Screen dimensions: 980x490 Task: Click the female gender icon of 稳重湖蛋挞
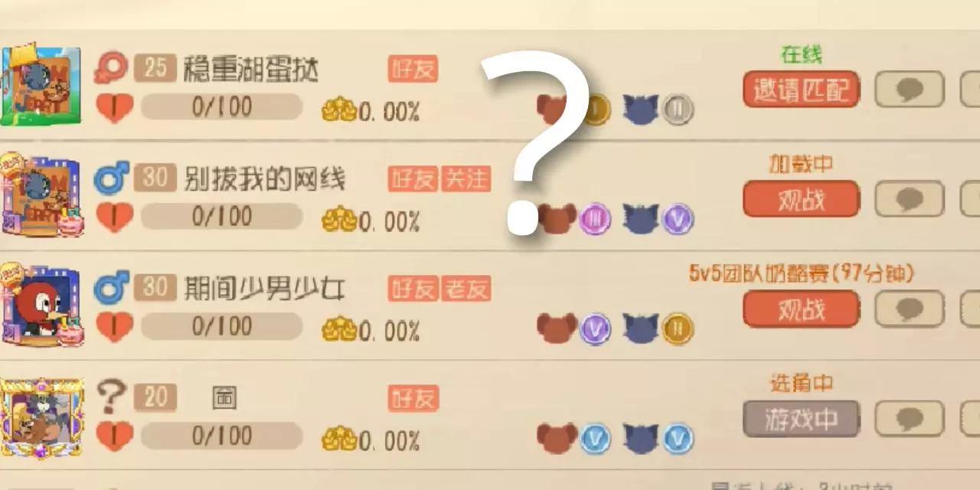112,68
